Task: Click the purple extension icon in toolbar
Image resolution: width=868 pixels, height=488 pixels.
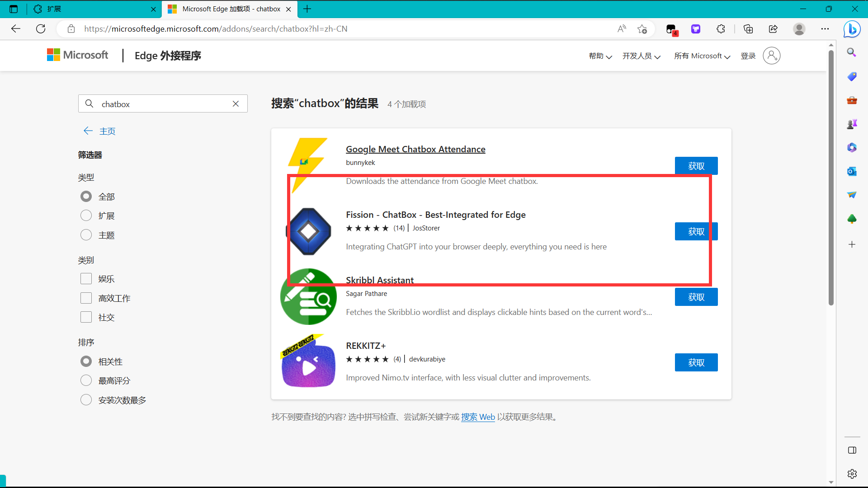Action: click(x=696, y=29)
